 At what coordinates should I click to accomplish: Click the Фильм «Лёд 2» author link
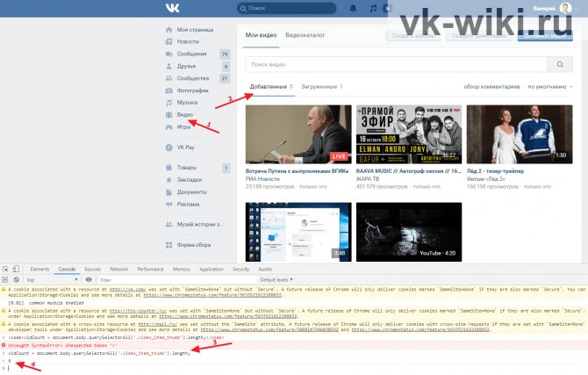(x=485, y=179)
